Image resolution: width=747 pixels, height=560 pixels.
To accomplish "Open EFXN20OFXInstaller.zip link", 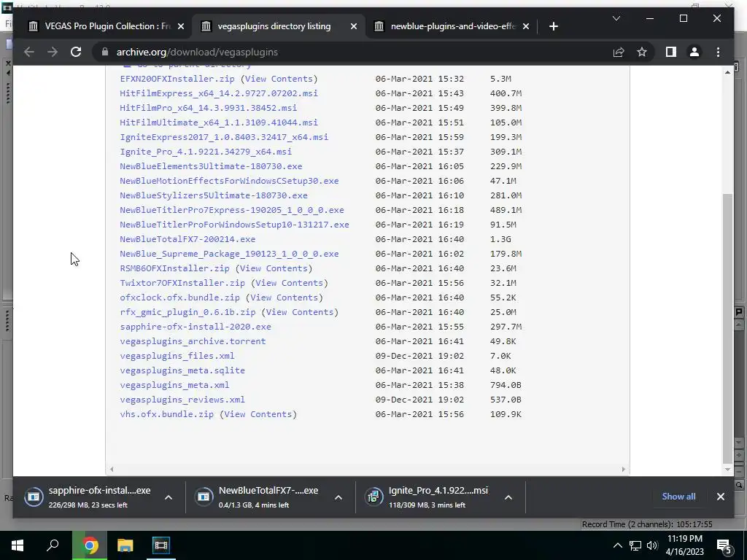I will (177, 79).
